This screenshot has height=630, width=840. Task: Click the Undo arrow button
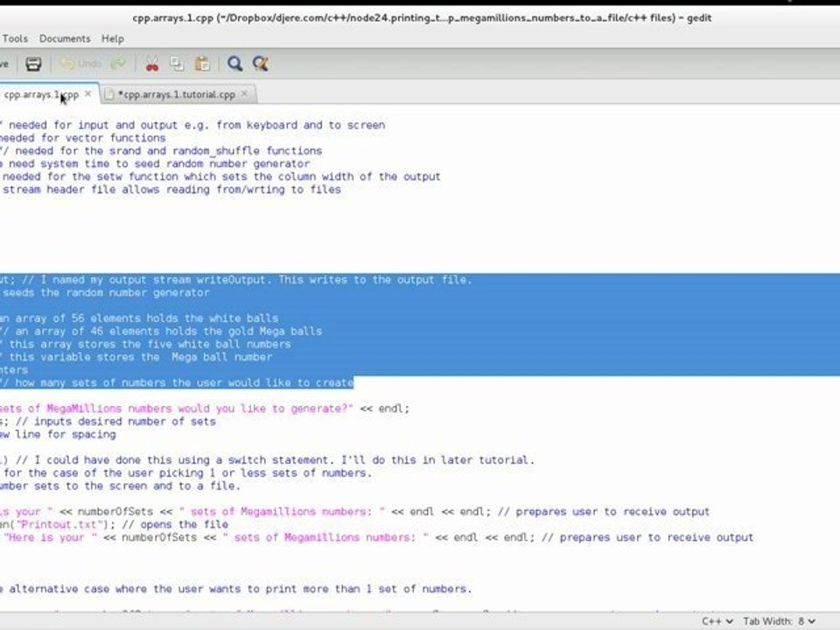point(80,64)
